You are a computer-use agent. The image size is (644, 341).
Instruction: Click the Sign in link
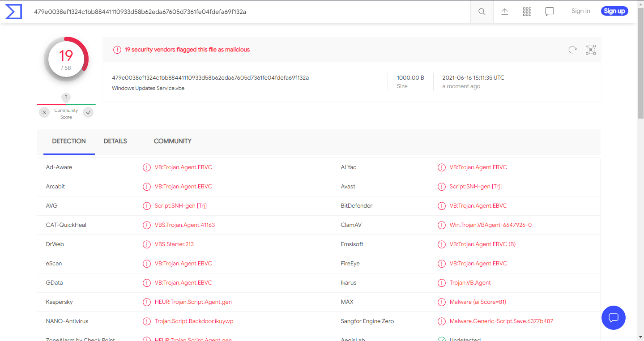coord(580,11)
